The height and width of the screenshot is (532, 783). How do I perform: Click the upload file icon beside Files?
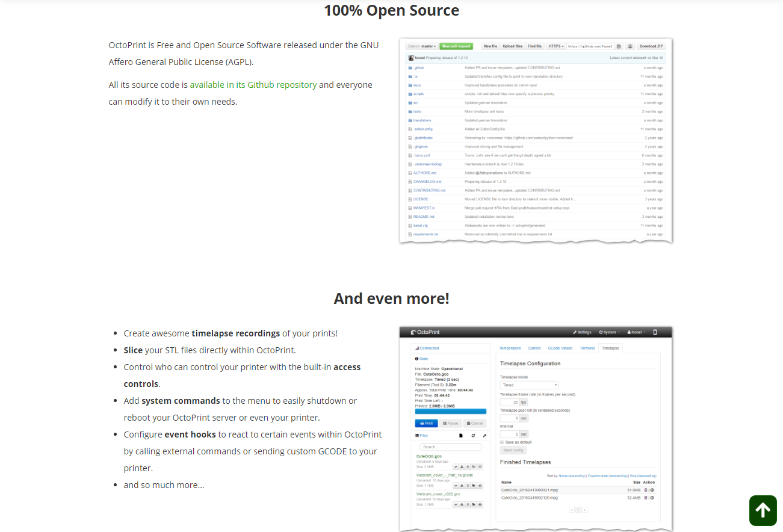coord(461,435)
